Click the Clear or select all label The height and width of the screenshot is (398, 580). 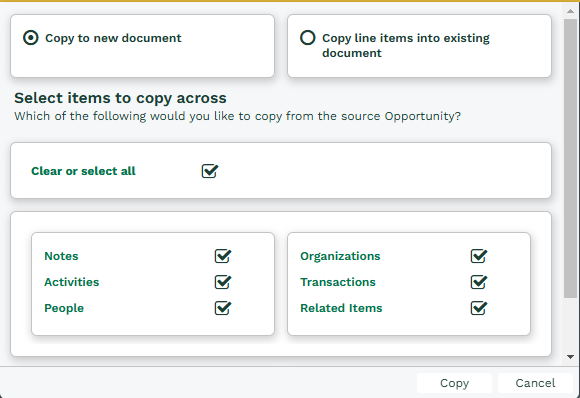(83, 171)
